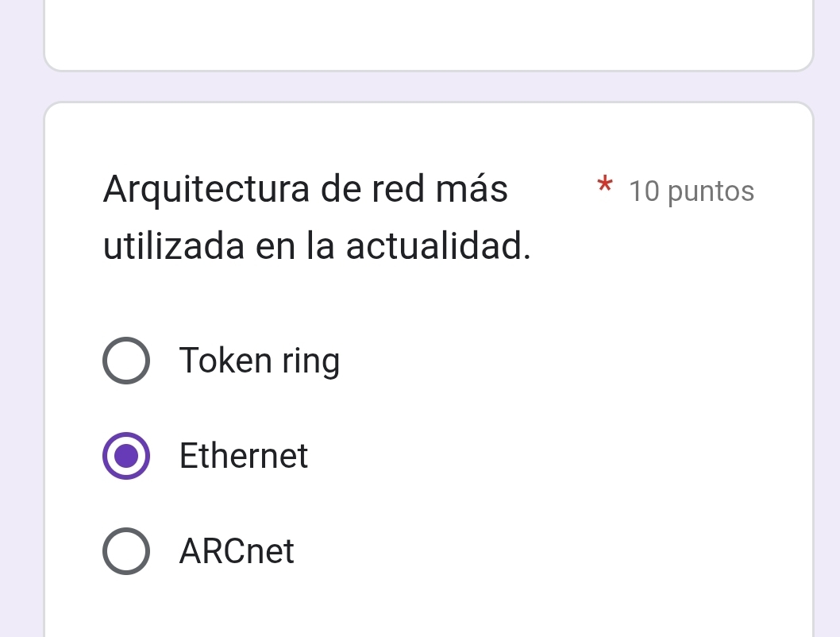This screenshot has height=637, width=840.
Task: Click the question title starting with Arquitectura
Action: point(306,190)
